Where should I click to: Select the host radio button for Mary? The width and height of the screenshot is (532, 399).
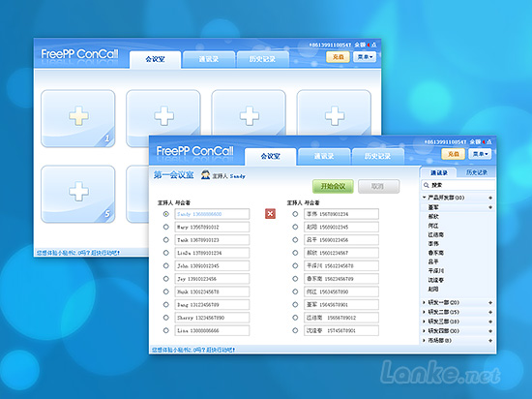tap(166, 227)
